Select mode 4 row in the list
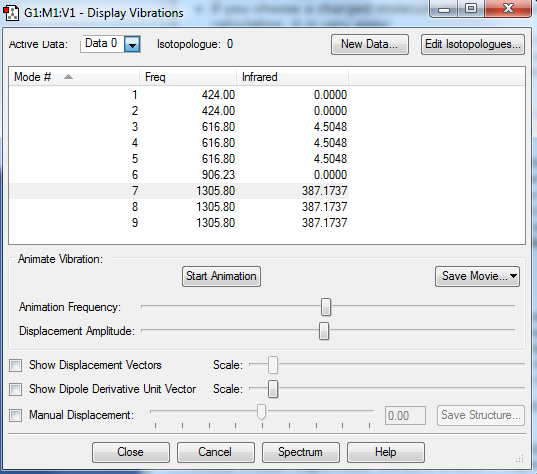537x474 pixels. click(179, 143)
